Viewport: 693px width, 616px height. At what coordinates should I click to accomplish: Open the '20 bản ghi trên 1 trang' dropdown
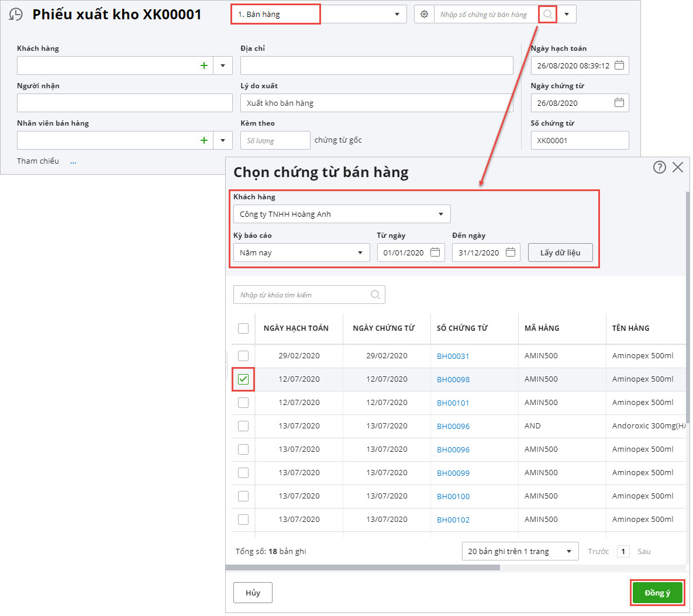(x=568, y=552)
